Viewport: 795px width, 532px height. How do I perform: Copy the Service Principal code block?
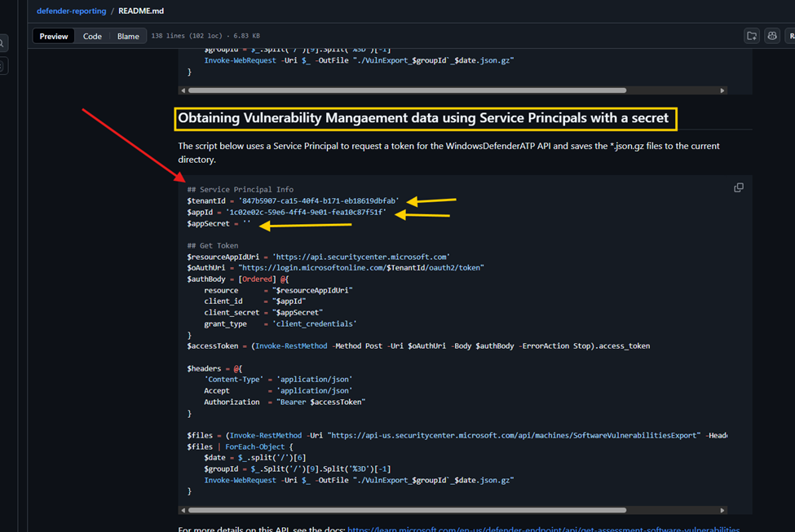tap(739, 187)
